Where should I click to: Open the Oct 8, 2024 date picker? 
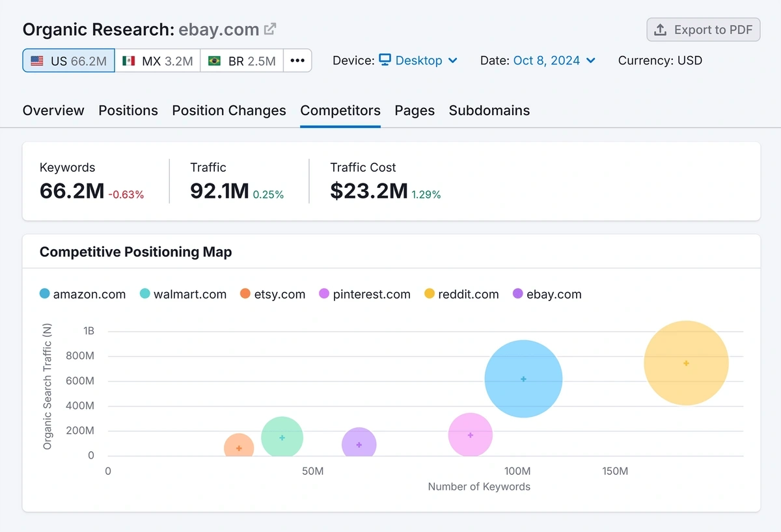(x=554, y=60)
